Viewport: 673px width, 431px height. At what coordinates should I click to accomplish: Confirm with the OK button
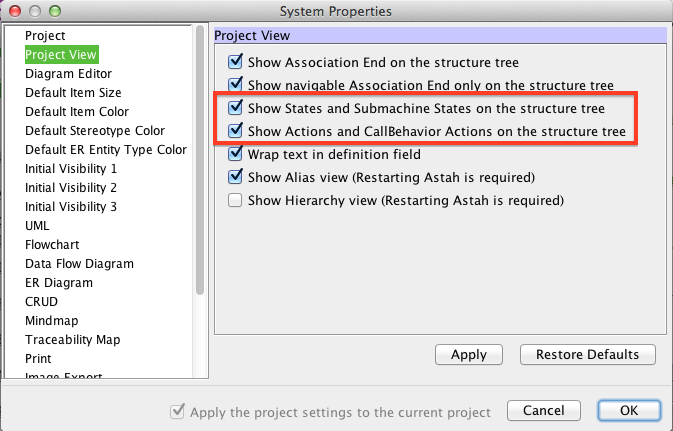(x=628, y=411)
